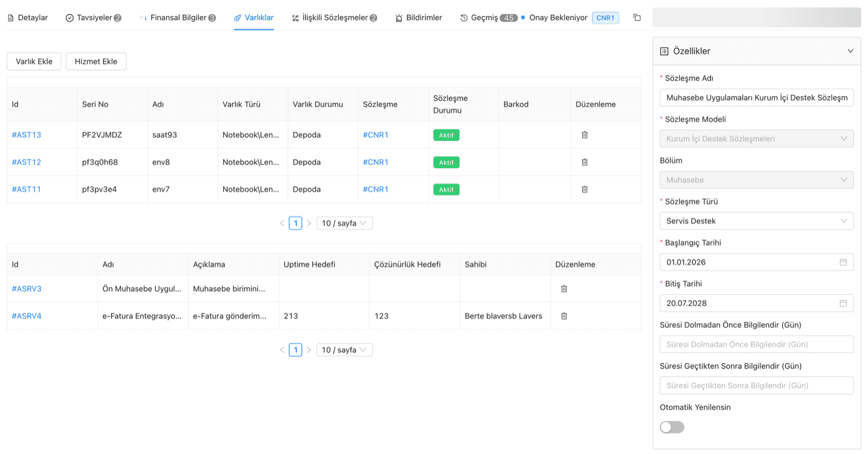Open service link #ASRV3
The width and height of the screenshot is (868, 454).
27,288
